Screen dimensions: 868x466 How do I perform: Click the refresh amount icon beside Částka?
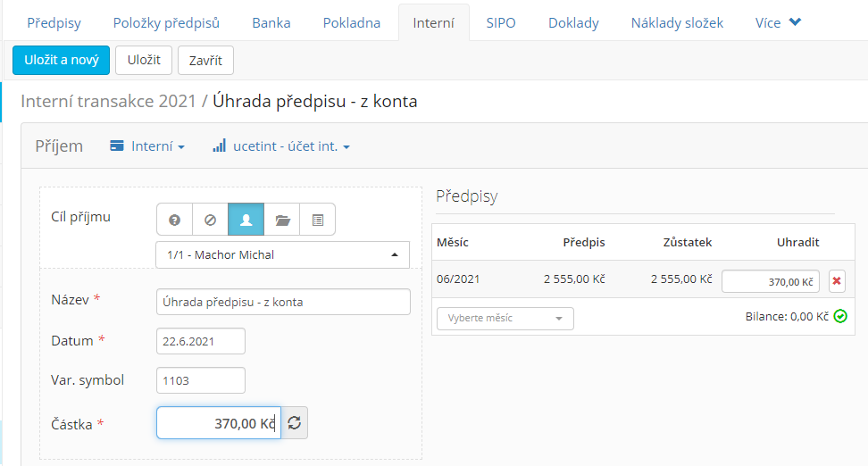click(295, 423)
